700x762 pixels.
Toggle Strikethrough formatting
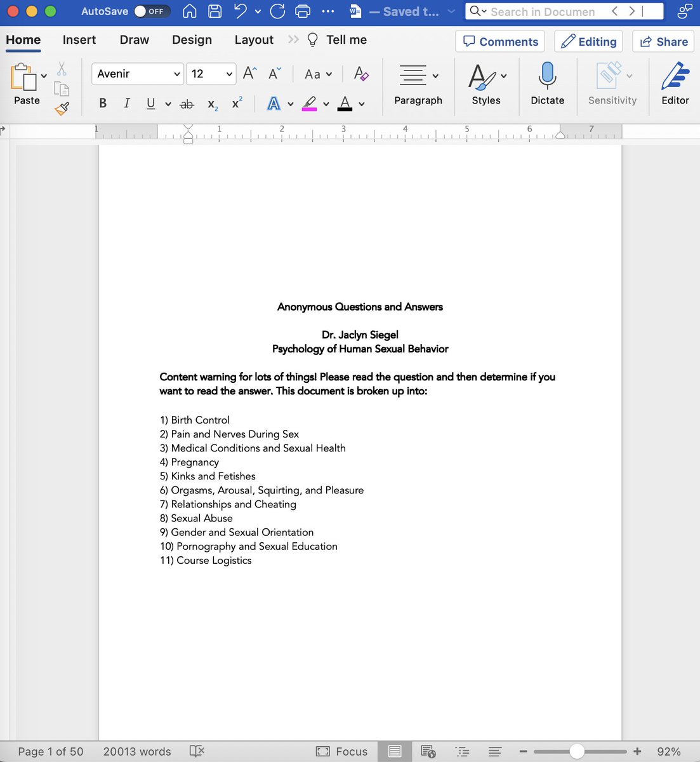[187, 104]
